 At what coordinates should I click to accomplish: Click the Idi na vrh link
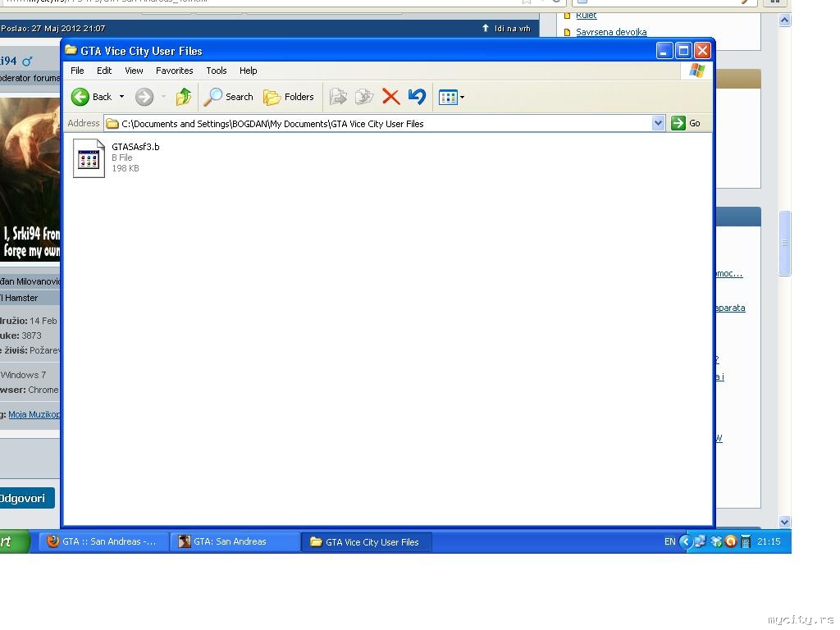(x=506, y=29)
